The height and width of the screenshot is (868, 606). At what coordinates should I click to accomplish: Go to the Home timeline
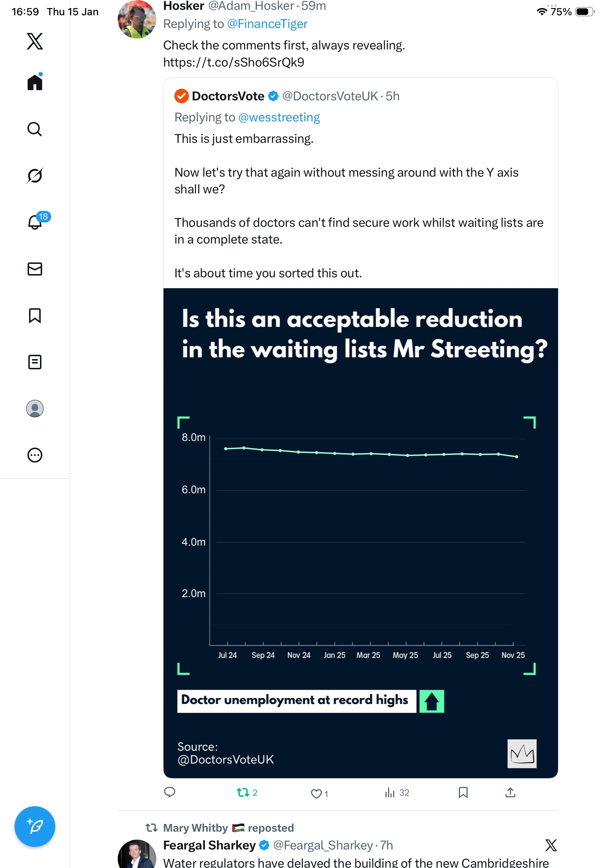35,83
